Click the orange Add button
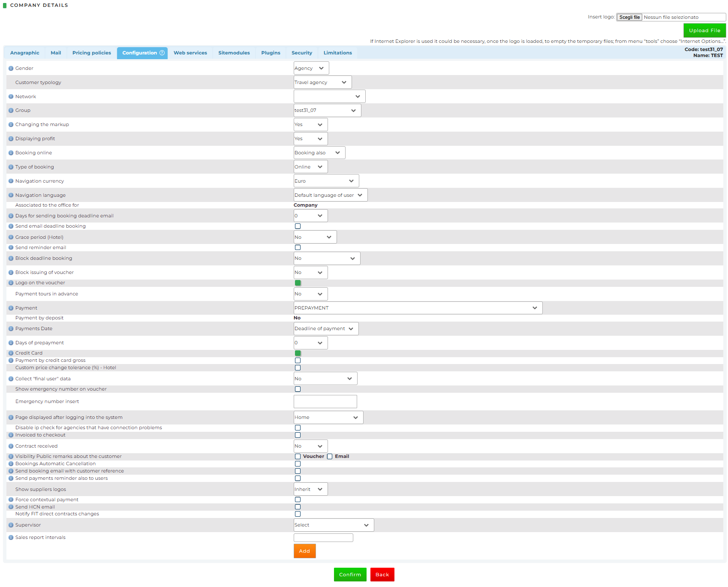This screenshot has height=587, width=728. (x=304, y=551)
